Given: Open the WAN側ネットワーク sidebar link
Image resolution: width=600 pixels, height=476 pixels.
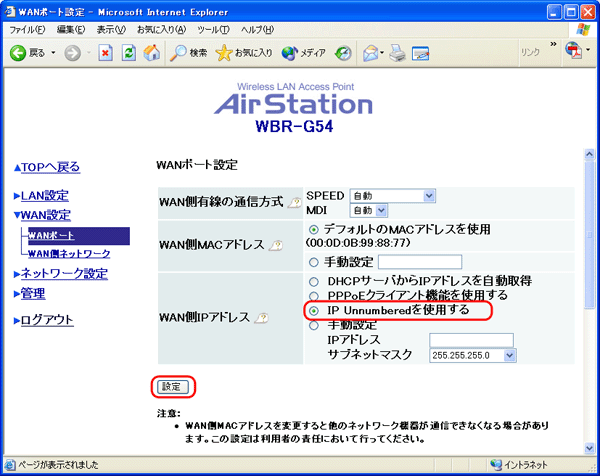Looking at the screenshot, I should click(x=69, y=254).
